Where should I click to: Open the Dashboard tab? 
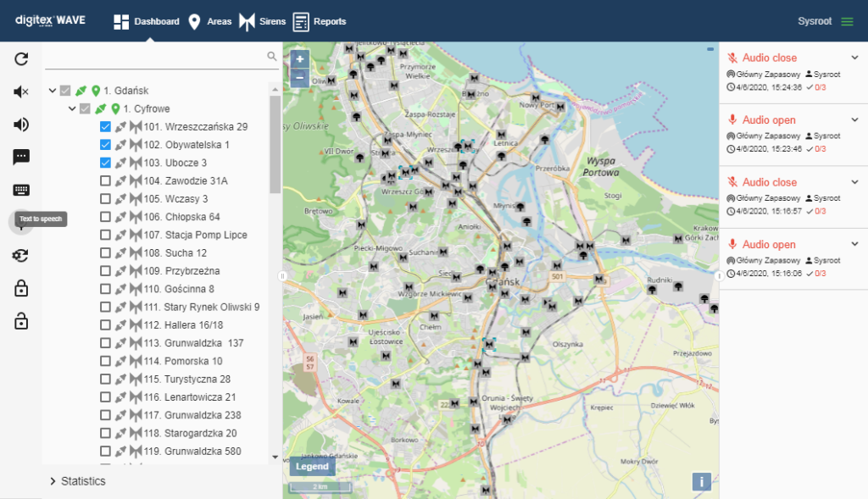147,21
